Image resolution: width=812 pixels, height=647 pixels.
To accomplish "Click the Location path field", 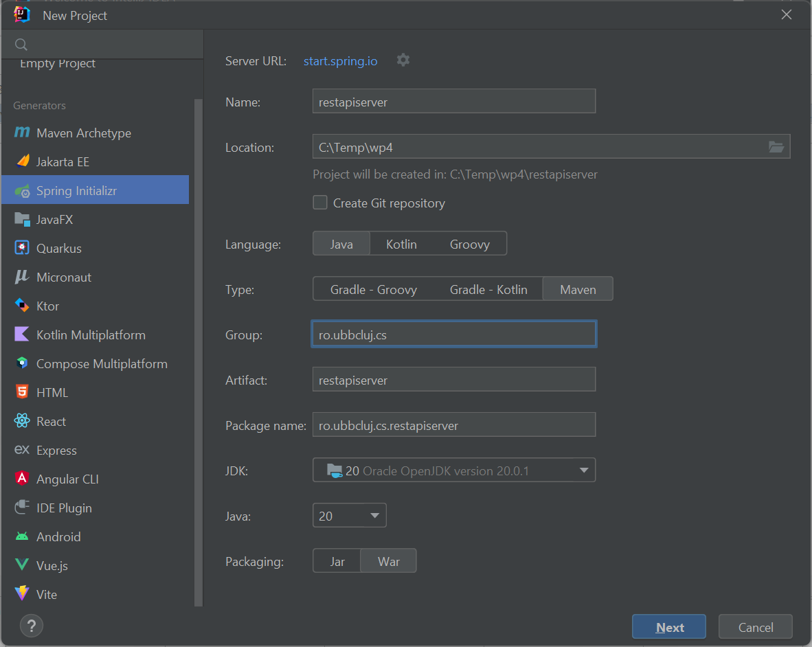I will coord(540,147).
